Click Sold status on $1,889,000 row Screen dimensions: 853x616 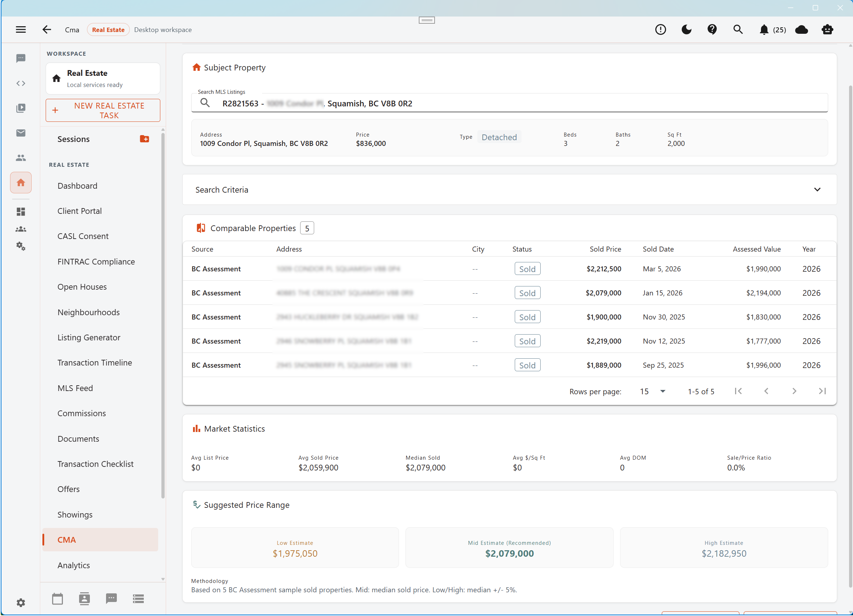click(527, 366)
